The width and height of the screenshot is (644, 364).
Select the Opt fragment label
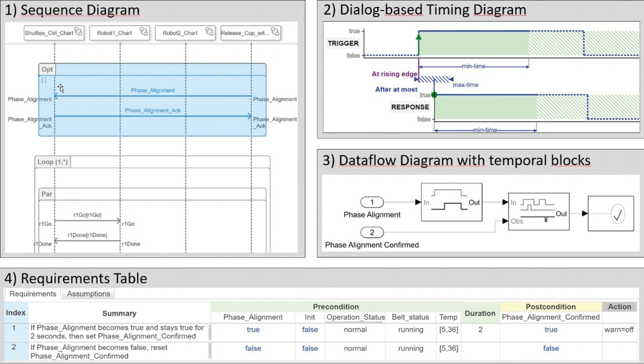click(x=47, y=69)
